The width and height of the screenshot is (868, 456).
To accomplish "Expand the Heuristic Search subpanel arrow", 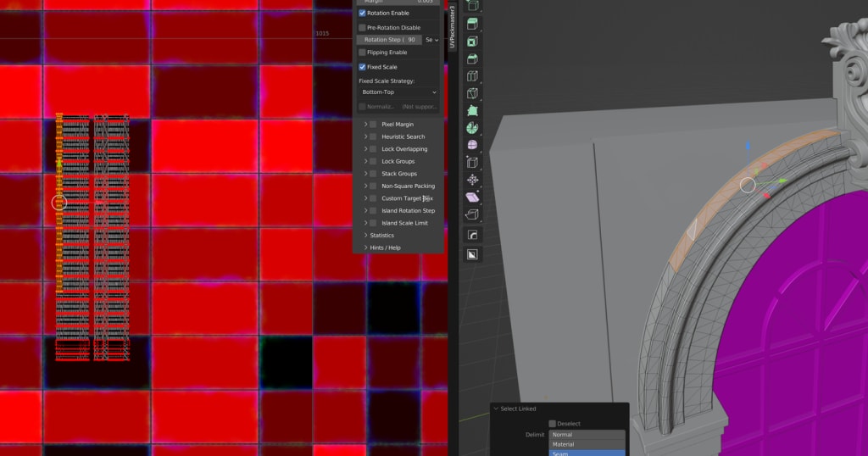I will 365,136.
